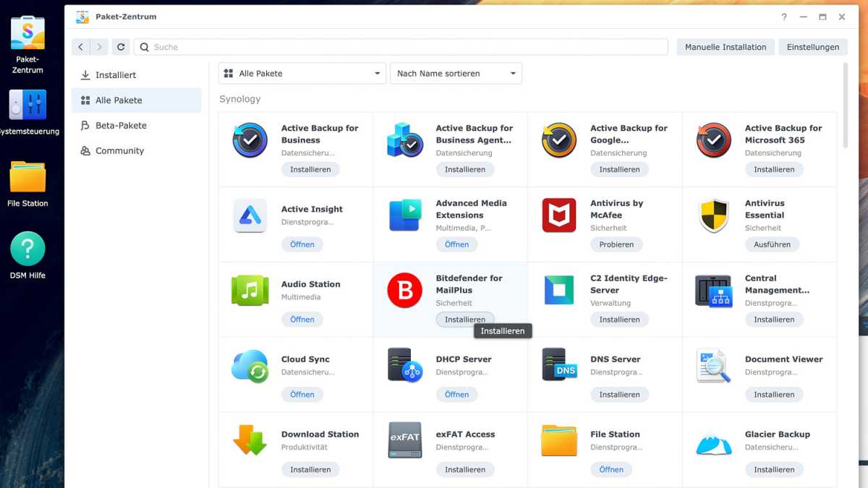Select Installiert in the sidebar
868x488 pixels.
point(136,75)
